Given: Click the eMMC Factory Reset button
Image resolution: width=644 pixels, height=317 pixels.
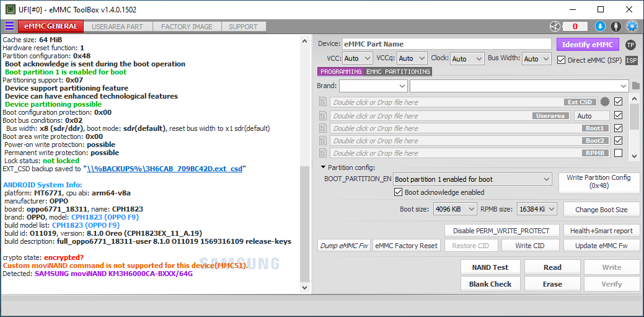Looking at the screenshot, I should point(406,246).
